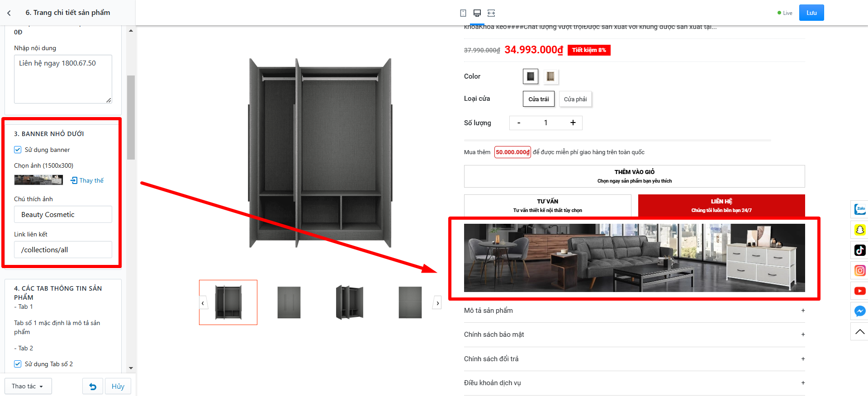
Task: Expand the Điều khoản dịch vụ section
Action: 634,383
